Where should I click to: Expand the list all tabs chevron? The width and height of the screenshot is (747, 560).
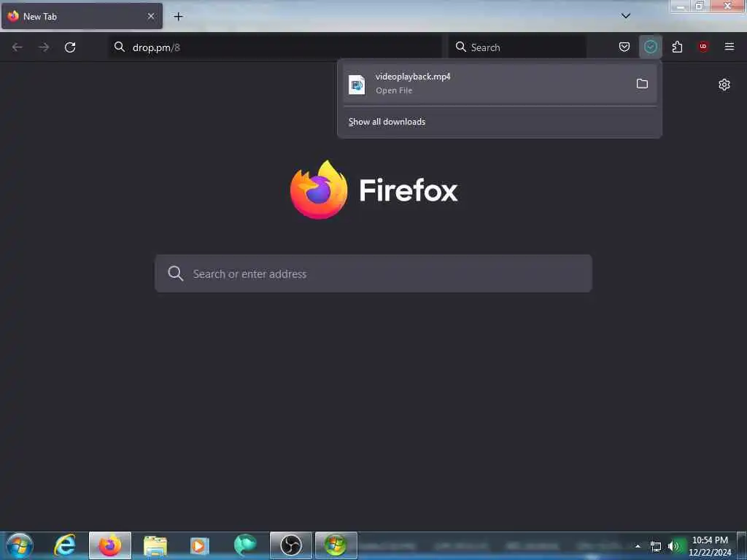[x=626, y=16]
